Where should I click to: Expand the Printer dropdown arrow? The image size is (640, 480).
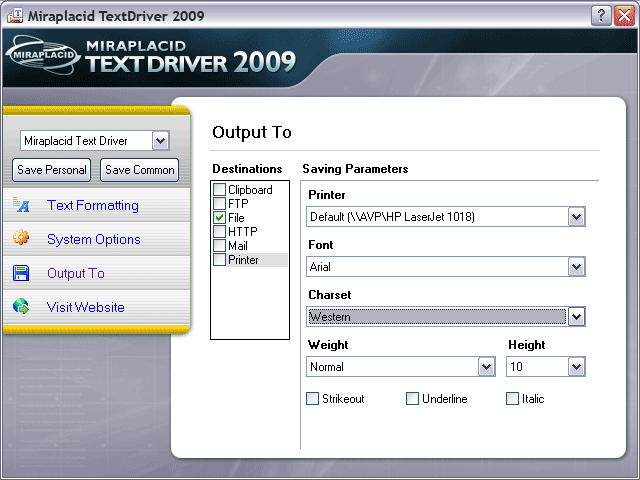pyautogui.click(x=576, y=217)
